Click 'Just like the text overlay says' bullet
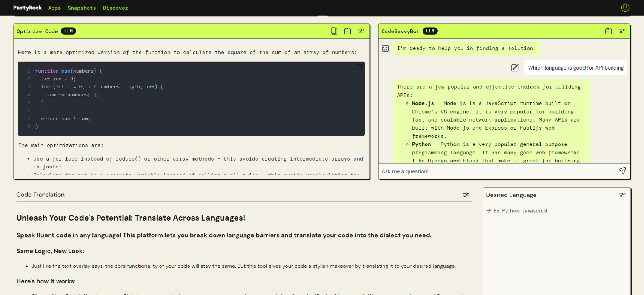The image size is (644, 295). click(243, 266)
